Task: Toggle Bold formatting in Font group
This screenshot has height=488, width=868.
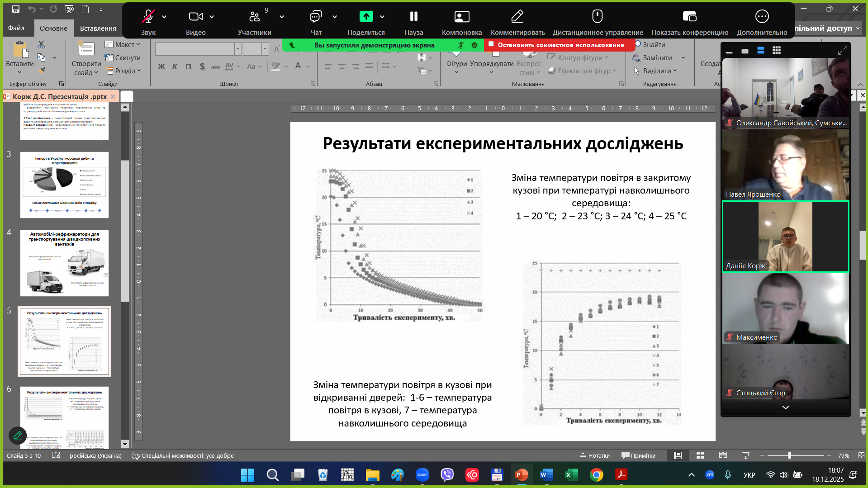Action: click(x=161, y=66)
